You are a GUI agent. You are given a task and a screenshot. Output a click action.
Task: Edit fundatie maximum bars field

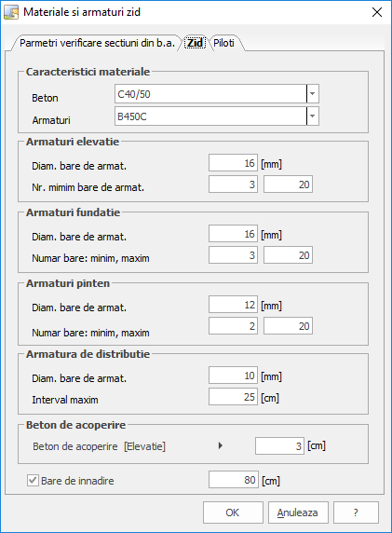point(288,255)
